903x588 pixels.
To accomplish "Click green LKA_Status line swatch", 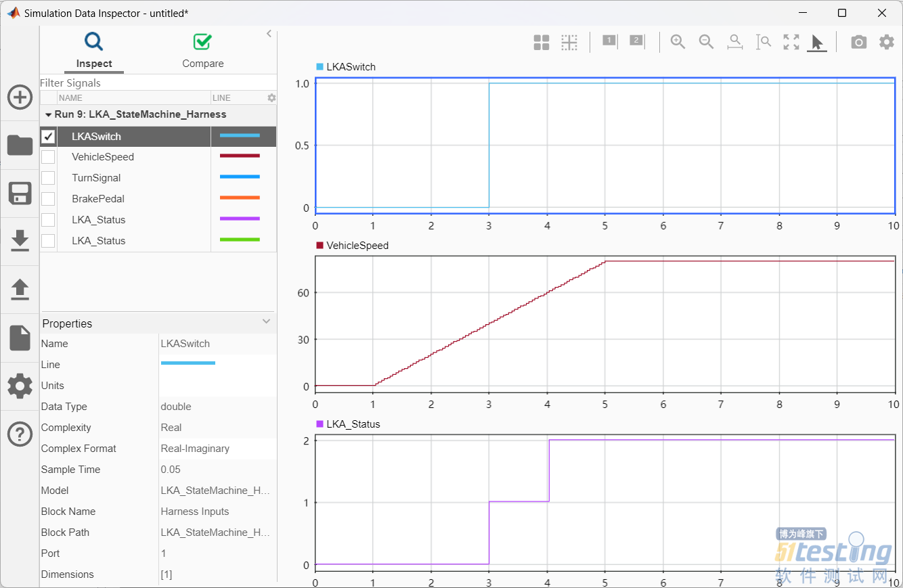I will pyautogui.click(x=240, y=240).
